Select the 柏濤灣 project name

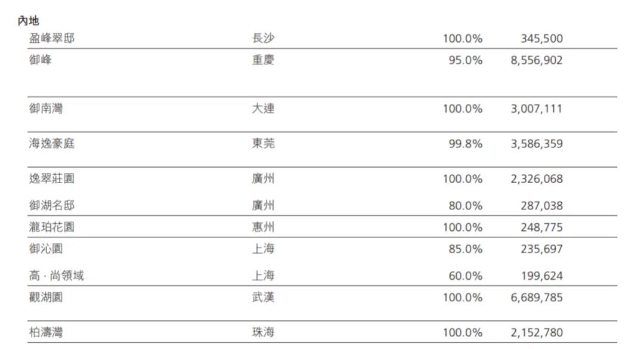tap(46, 332)
